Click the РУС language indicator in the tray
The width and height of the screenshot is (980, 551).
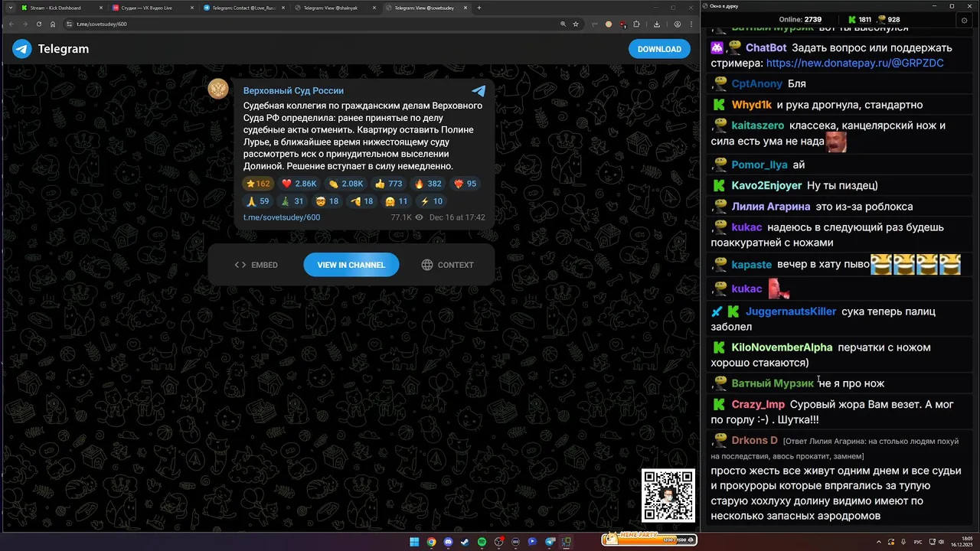tap(918, 542)
